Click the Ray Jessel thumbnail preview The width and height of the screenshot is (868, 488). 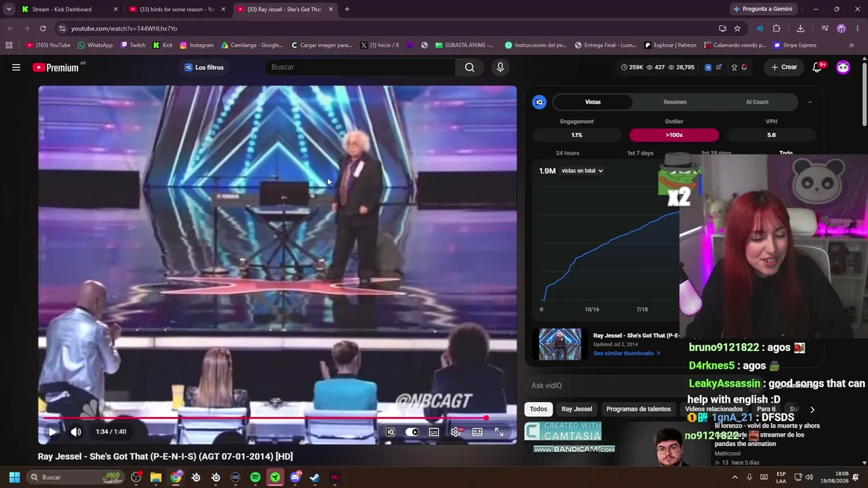click(x=560, y=344)
